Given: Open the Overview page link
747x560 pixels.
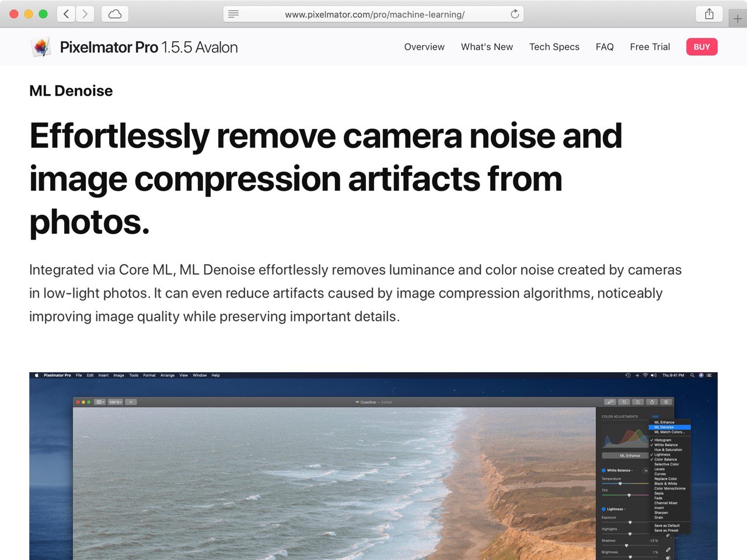Looking at the screenshot, I should pyautogui.click(x=424, y=47).
